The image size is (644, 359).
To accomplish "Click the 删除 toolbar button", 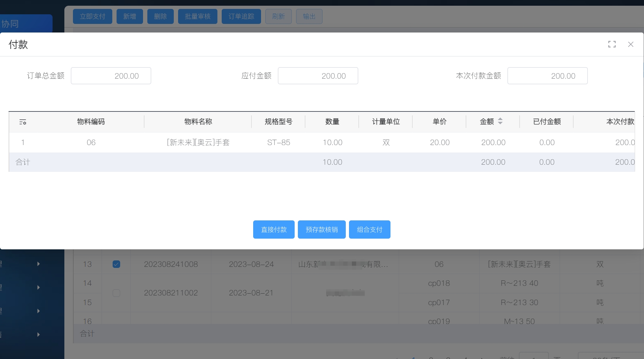I will click(x=160, y=16).
